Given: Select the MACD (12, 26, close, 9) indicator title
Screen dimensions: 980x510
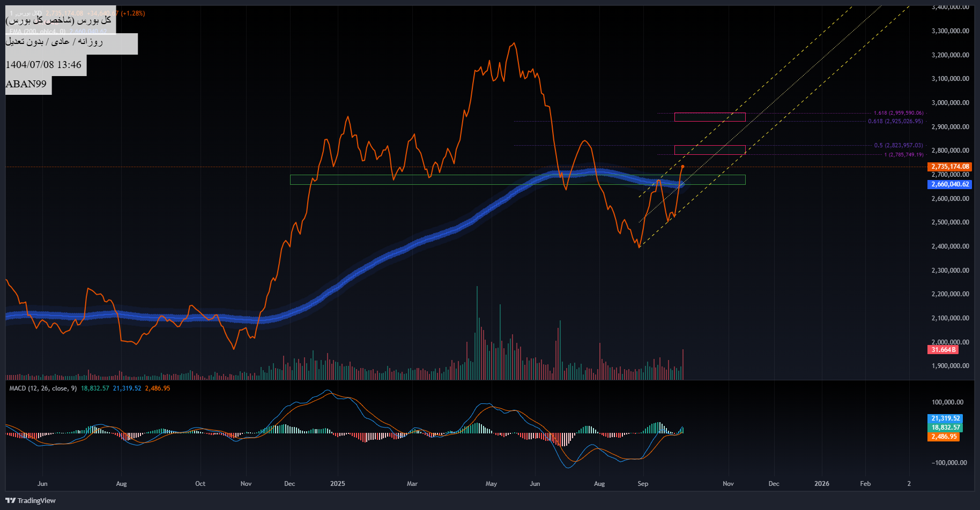Looking at the screenshot, I should point(42,388).
